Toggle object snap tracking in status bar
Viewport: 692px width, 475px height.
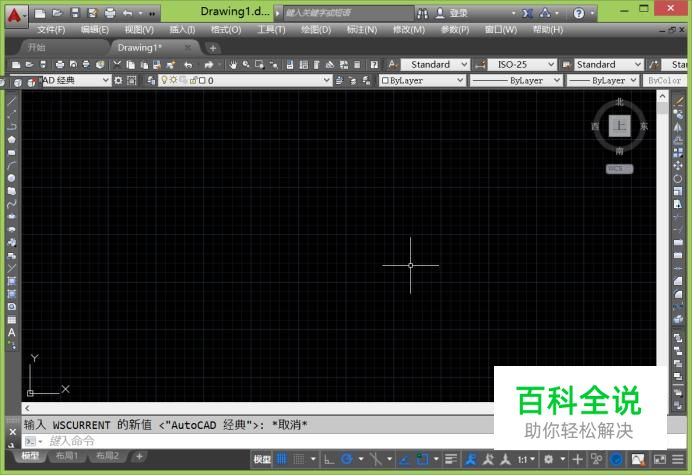coord(404,460)
